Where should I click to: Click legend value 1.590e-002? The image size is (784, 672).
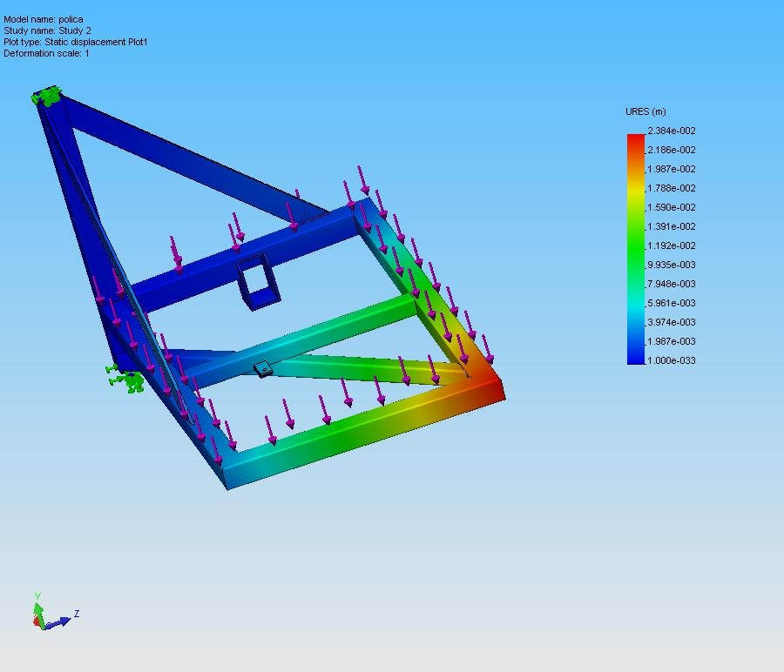(x=672, y=207)
